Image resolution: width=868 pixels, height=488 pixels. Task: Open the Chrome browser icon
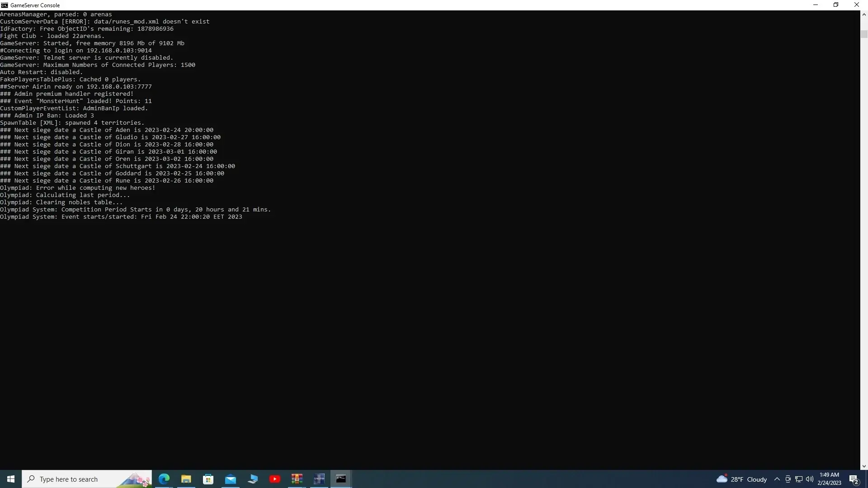165,479
